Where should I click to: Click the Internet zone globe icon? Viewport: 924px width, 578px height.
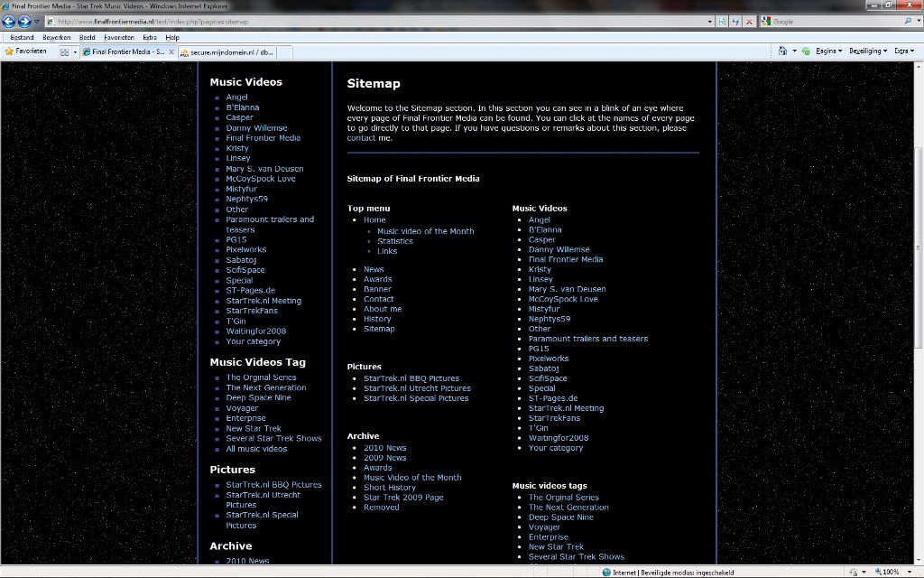606,572
